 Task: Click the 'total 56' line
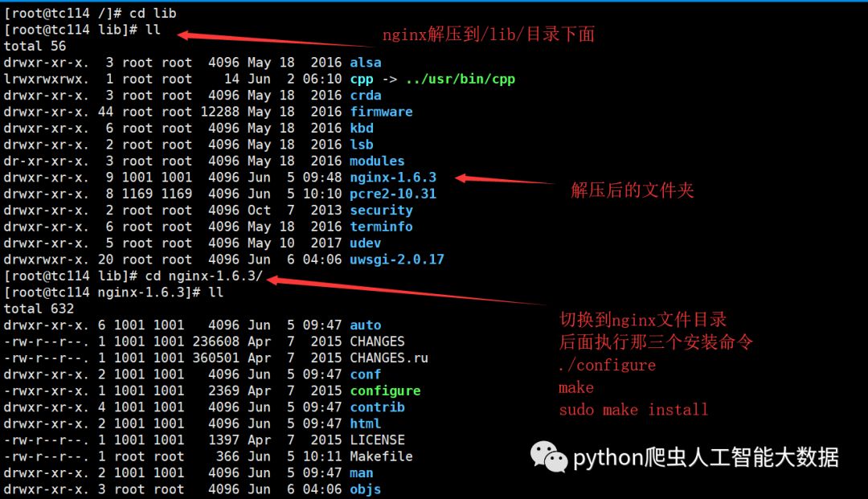click(x=35, y=46)
